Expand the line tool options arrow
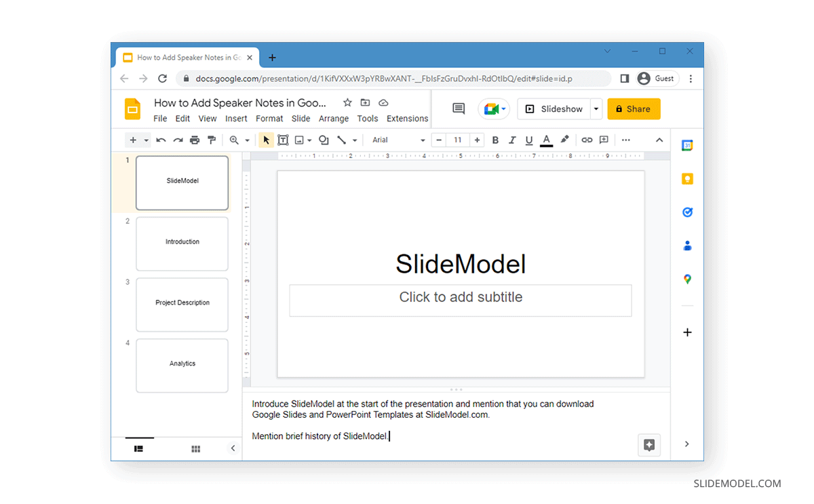This screenshot has height=504, width=814. pyautogui.click(x=353, y=140)
